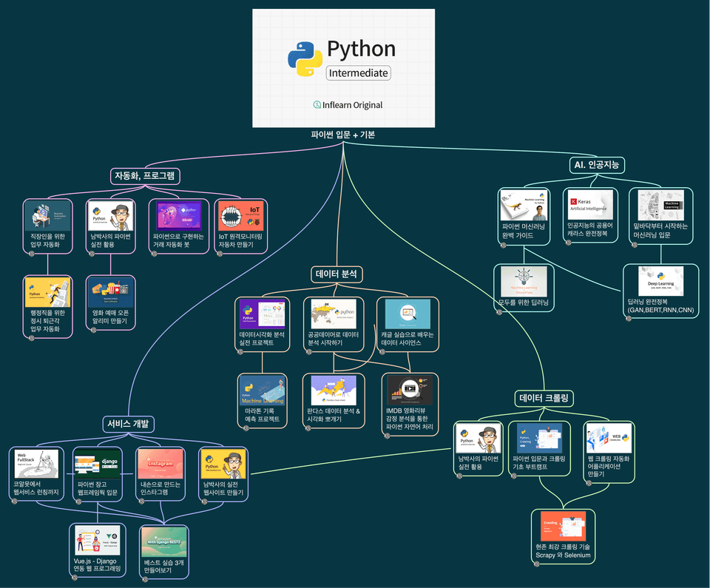Click the 베스트 실습 3개 만들어보기 text
This screenshot has height=588, width=710.
[164, 567]
